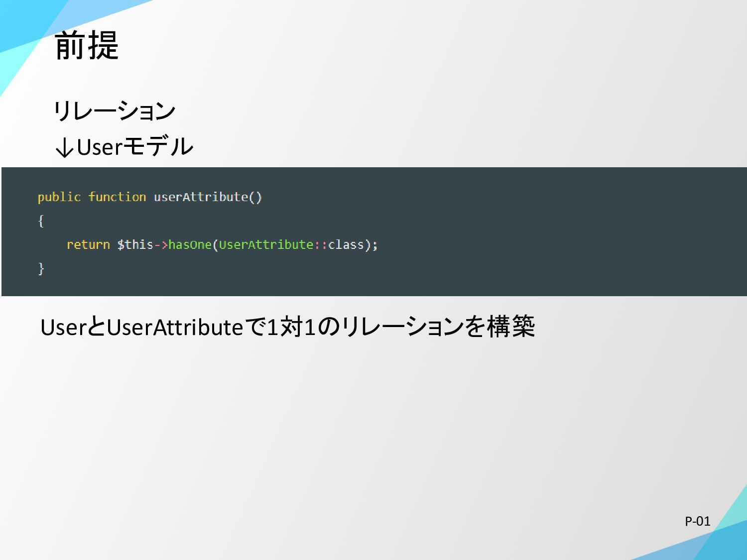The height and width of the screenshot is (560, 747).
Task: Click the closing curly brace in code
Action: tap(41, 269)
